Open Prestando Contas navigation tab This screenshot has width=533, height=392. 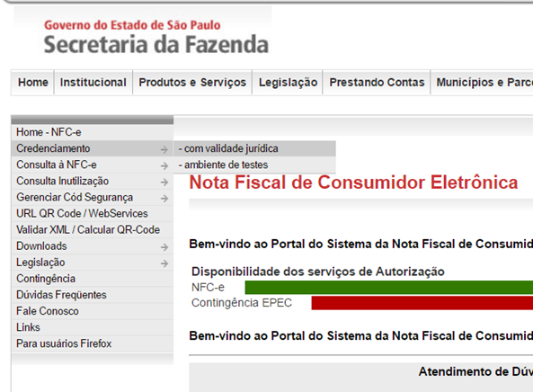[x=377, y=83]
